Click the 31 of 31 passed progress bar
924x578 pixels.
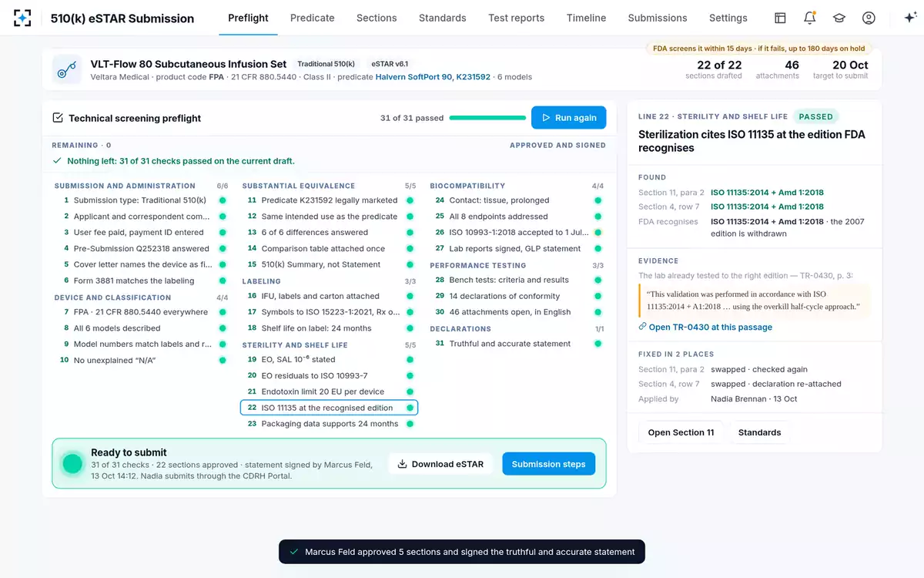click(x=486, y=118)
